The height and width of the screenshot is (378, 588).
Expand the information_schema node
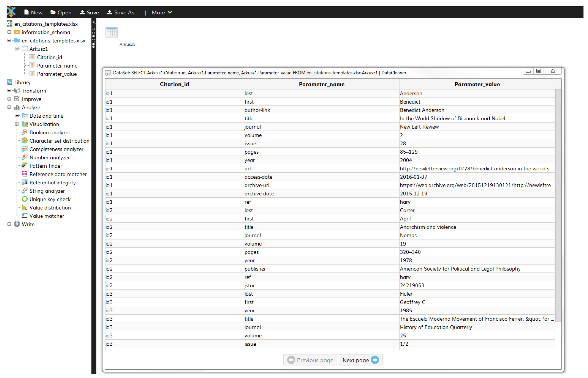point(9,32)
